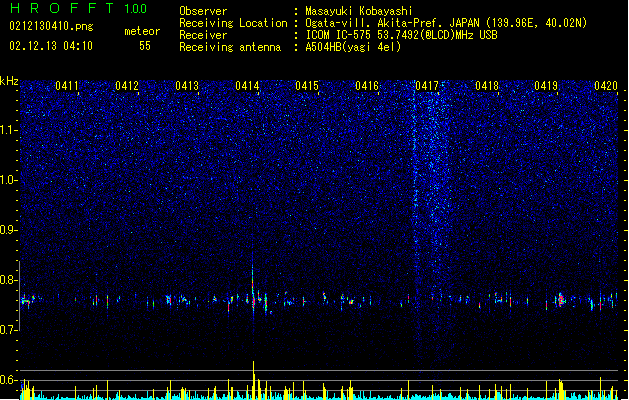Click the 0.6 kHz axis label
The width and height of the screenshot is (629, 400).
(9, 380)
